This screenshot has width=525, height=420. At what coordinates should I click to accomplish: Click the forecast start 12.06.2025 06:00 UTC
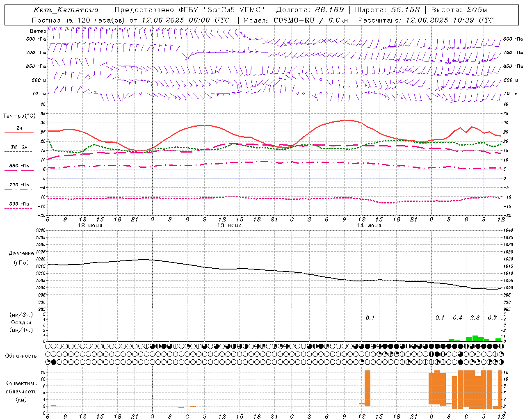coord(185,20)
